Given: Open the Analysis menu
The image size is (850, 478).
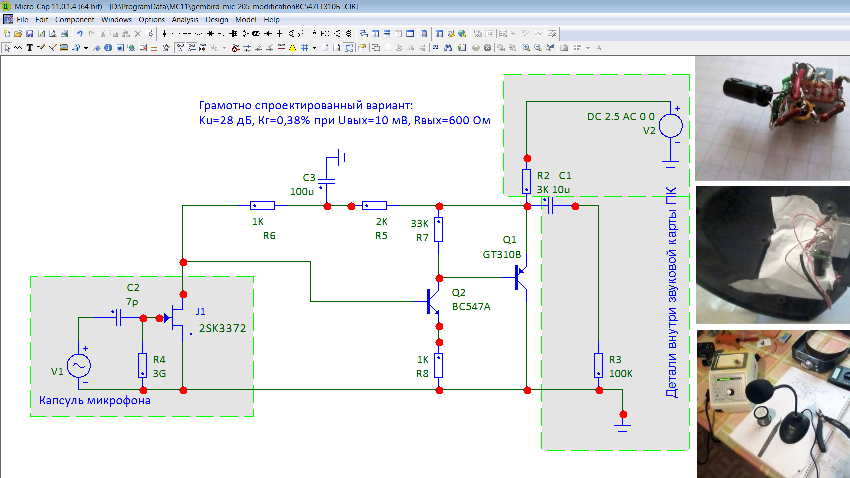Looking at the screenshot, I should tap(187, 19).
